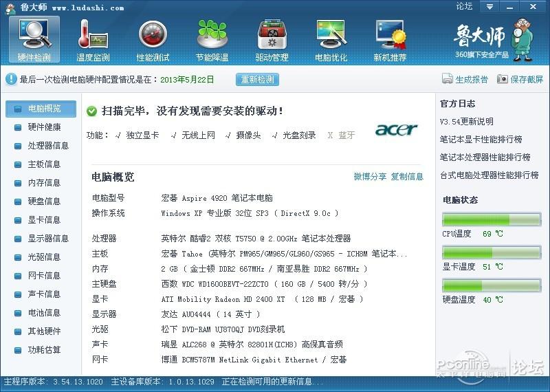Click the 保存截屏 save screenshot link
The width and height of the screenshot is (550, 392).
click(527, 80)
